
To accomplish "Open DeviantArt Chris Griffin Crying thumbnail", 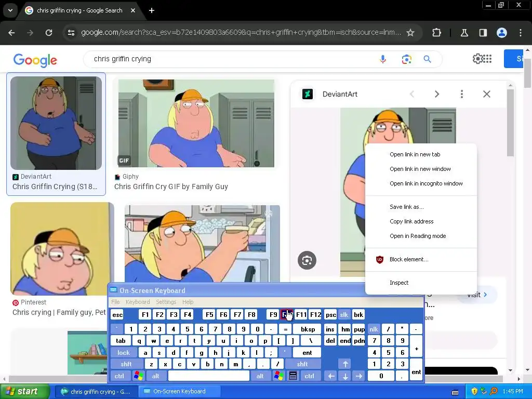I will [56, 123].
